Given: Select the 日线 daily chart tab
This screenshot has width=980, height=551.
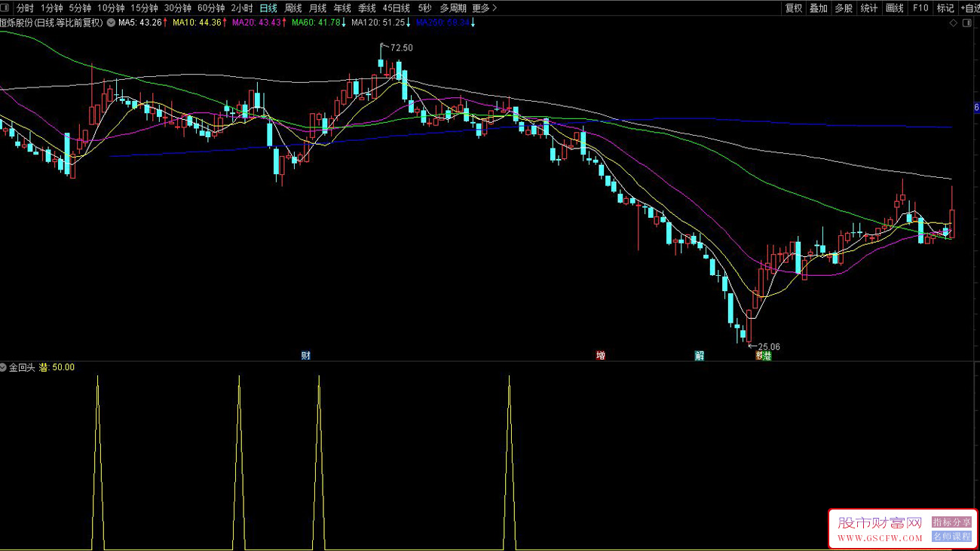Looking at the screenshot, I should (268, 8).
